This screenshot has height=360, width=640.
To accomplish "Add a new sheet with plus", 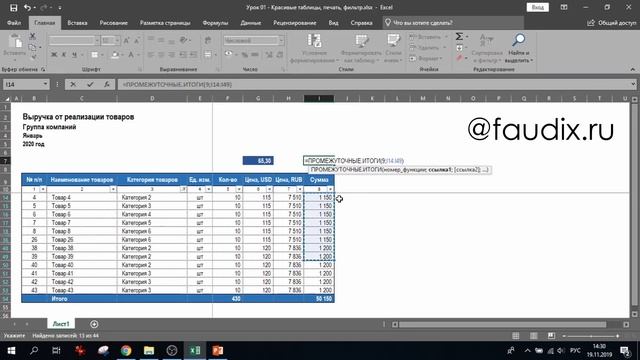I will 94,324.
